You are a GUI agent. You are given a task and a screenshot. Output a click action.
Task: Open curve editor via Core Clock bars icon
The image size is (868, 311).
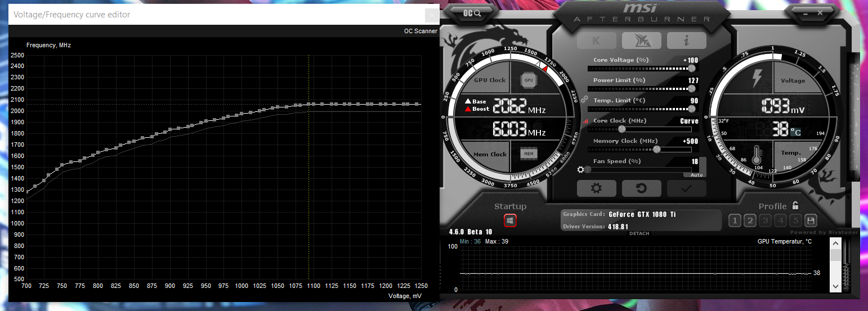585,121
